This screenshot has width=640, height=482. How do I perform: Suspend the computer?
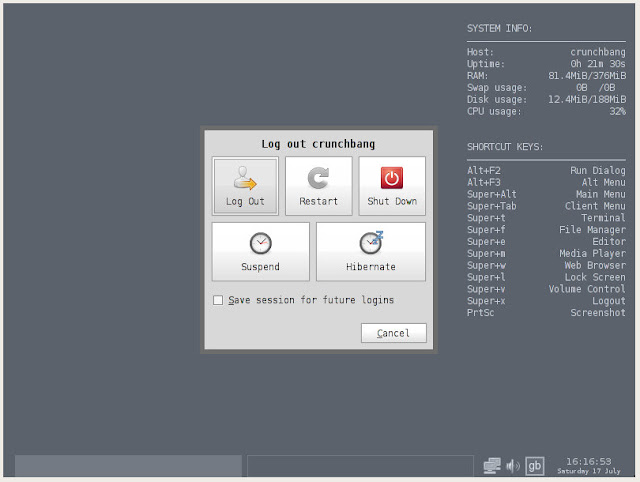coord(260,252)
